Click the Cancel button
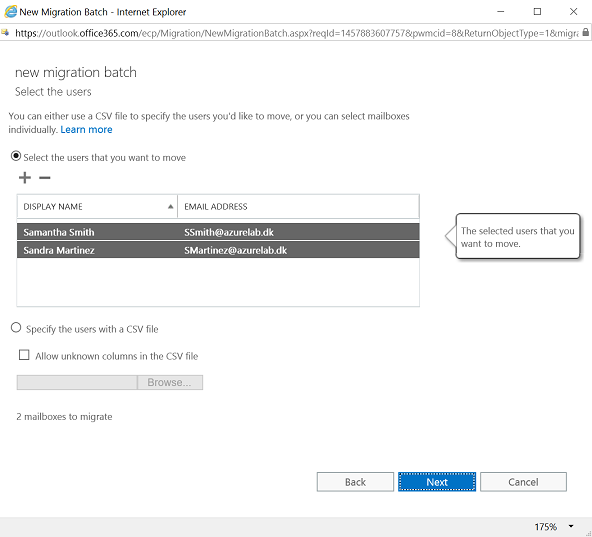 pyautogui.click(x=523, y=482)
